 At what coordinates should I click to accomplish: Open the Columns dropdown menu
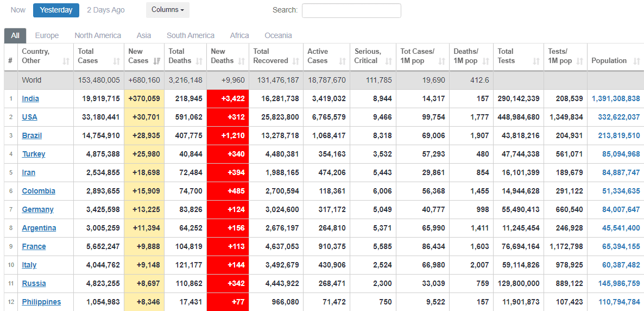[167, 10]
